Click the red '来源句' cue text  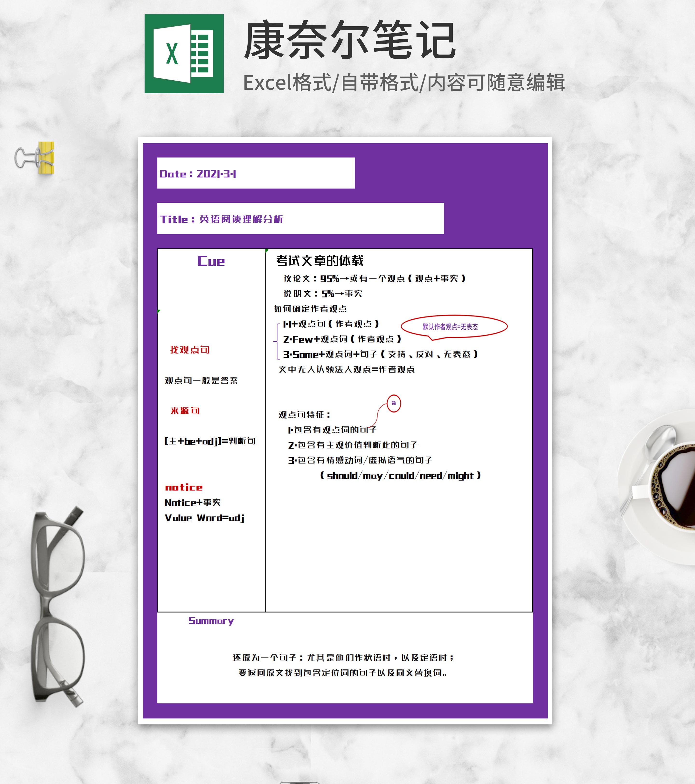(x=185, y=410)
